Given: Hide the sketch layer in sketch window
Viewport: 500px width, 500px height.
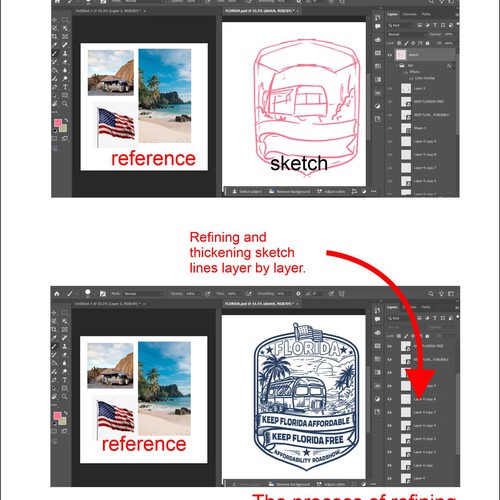Looking at the screenshot, I should [x=390, y=55].
